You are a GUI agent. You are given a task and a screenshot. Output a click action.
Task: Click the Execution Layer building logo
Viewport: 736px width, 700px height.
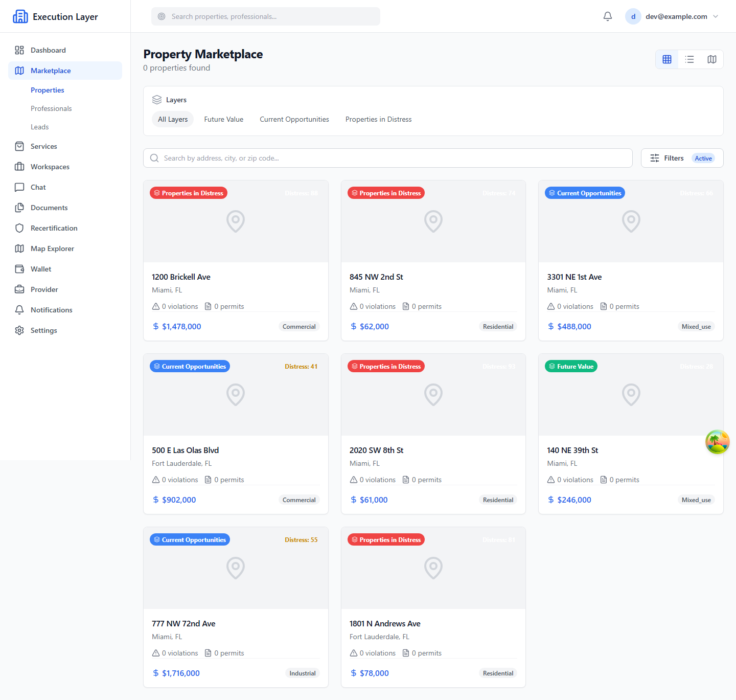pos(20,16)
